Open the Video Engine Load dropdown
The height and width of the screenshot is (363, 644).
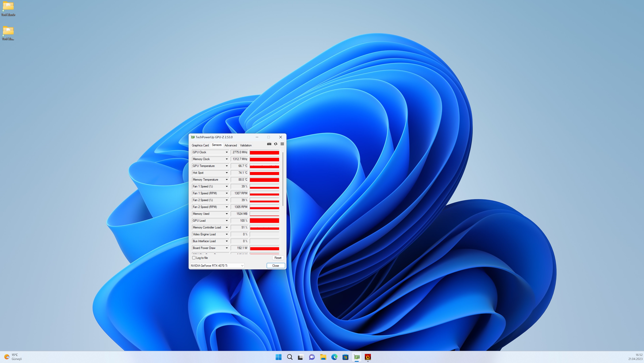click(227, 234)
